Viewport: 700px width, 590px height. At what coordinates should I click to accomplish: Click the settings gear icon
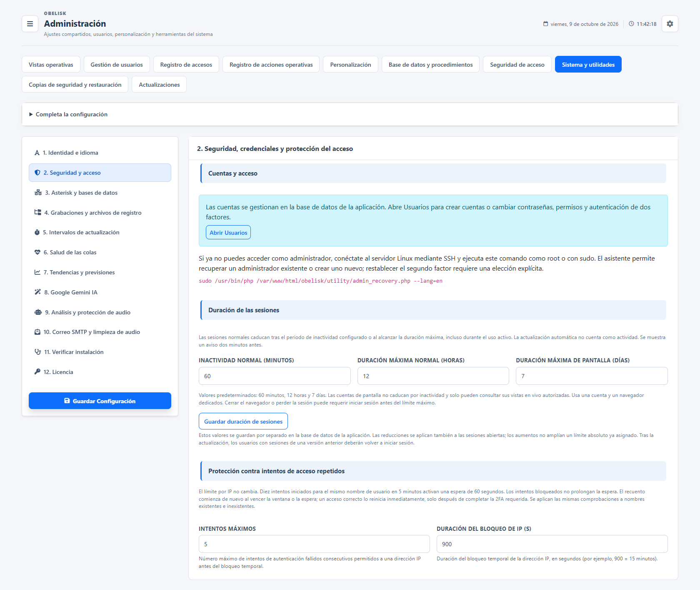(670, 24)
